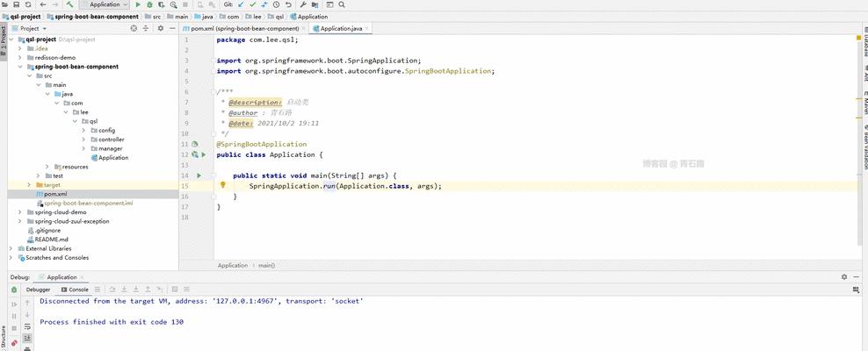Expand the .idea folder
868x351 pixels.
tap(19, 48)
